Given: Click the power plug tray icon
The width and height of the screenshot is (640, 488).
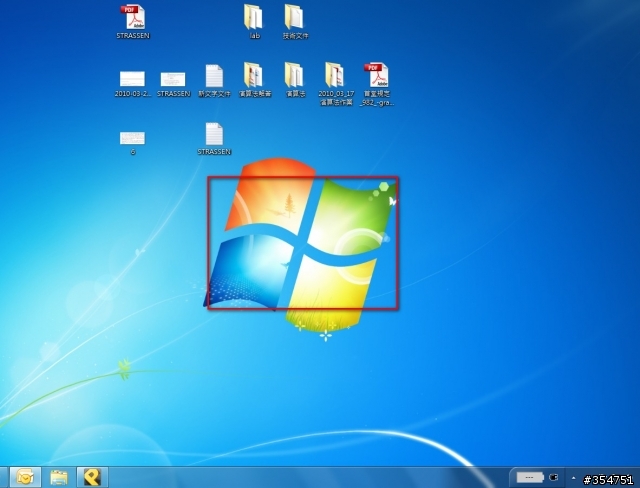Looking at the screenshot, I should coord(554,477).
